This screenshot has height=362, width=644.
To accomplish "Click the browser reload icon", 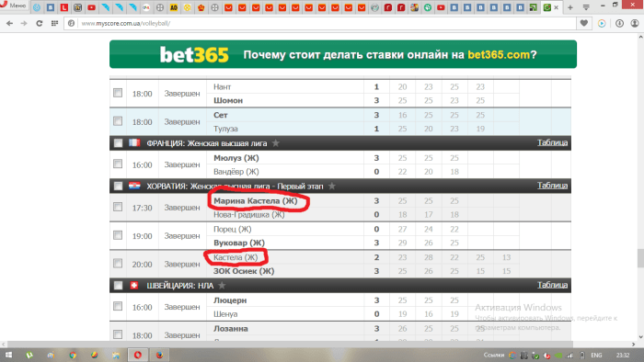I will pyautogui.click(x=40, y=23).
